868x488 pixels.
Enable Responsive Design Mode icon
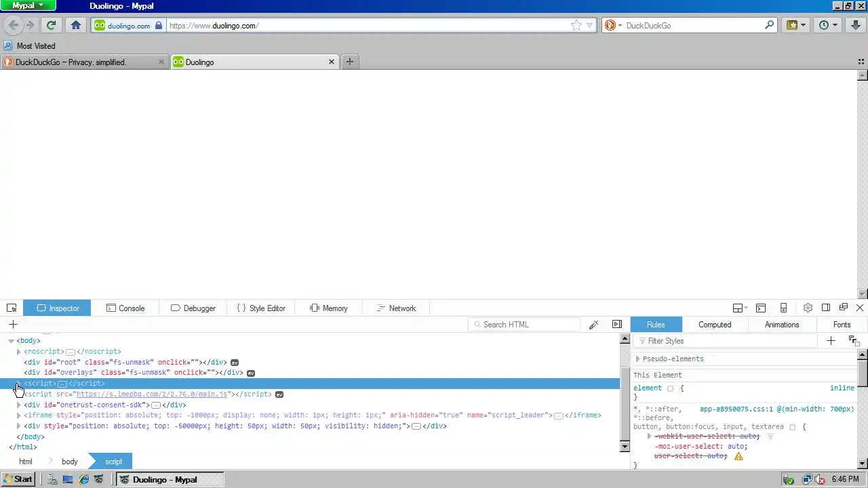783,308
